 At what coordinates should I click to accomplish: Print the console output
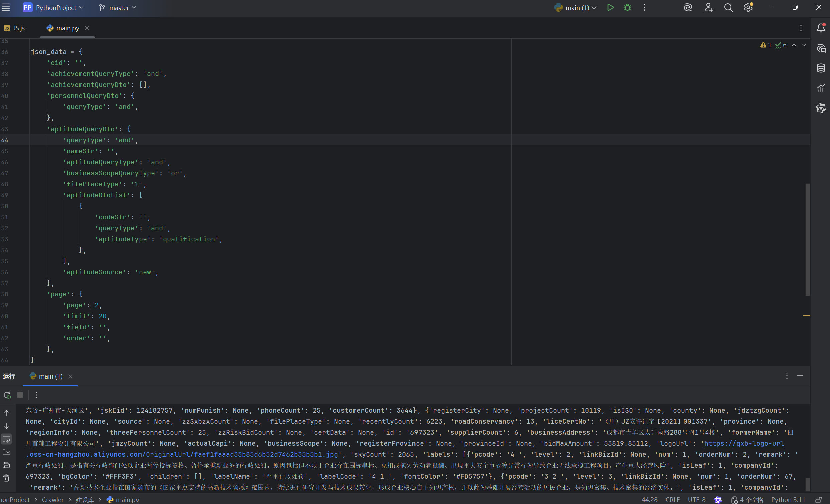(x=6, y=465)
